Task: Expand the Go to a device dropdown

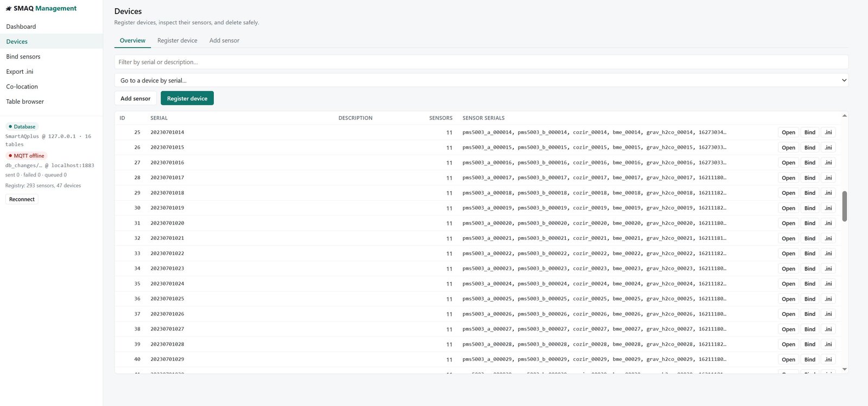Action: click(481, 80)
